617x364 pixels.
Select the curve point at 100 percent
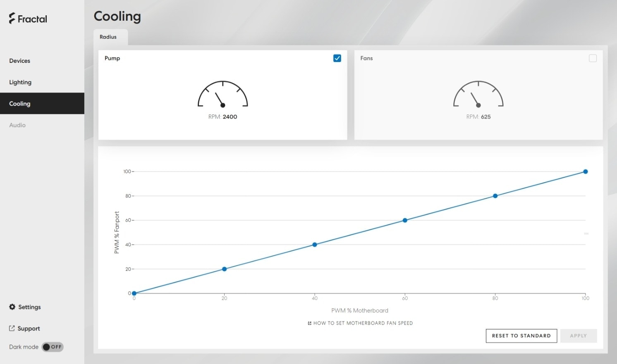[585, 171]
